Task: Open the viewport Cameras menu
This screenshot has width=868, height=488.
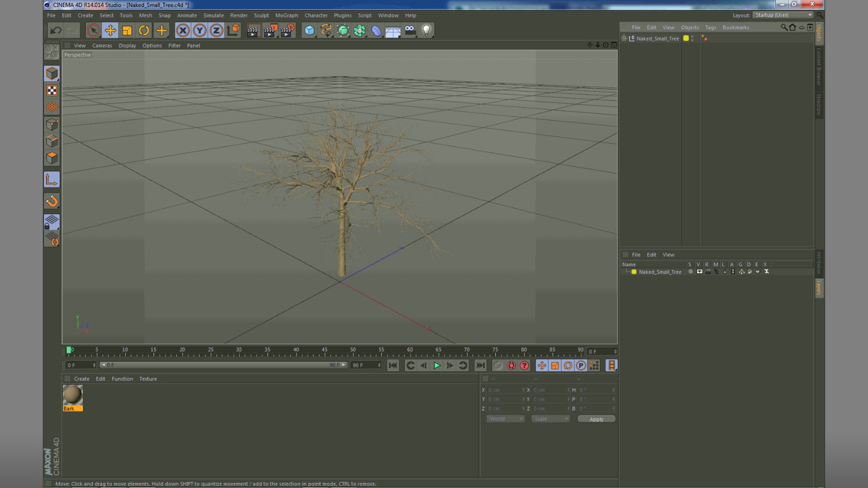Action: (102, 46)
